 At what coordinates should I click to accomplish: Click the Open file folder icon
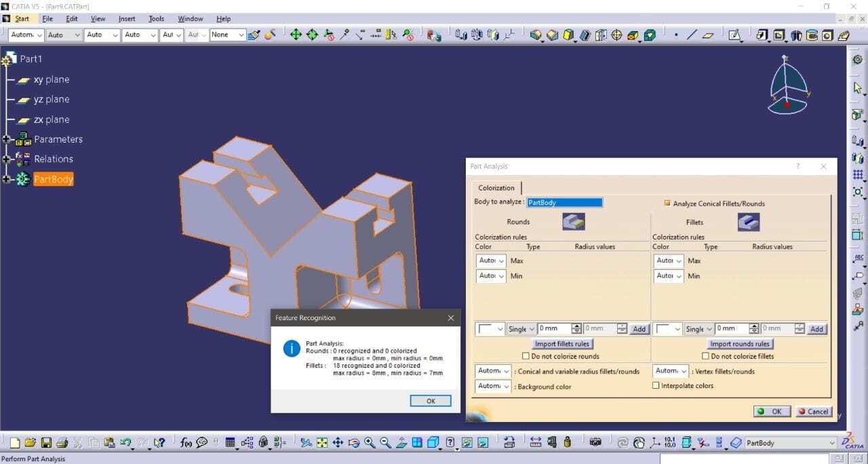pyautogui.click(x=31, y=443)
